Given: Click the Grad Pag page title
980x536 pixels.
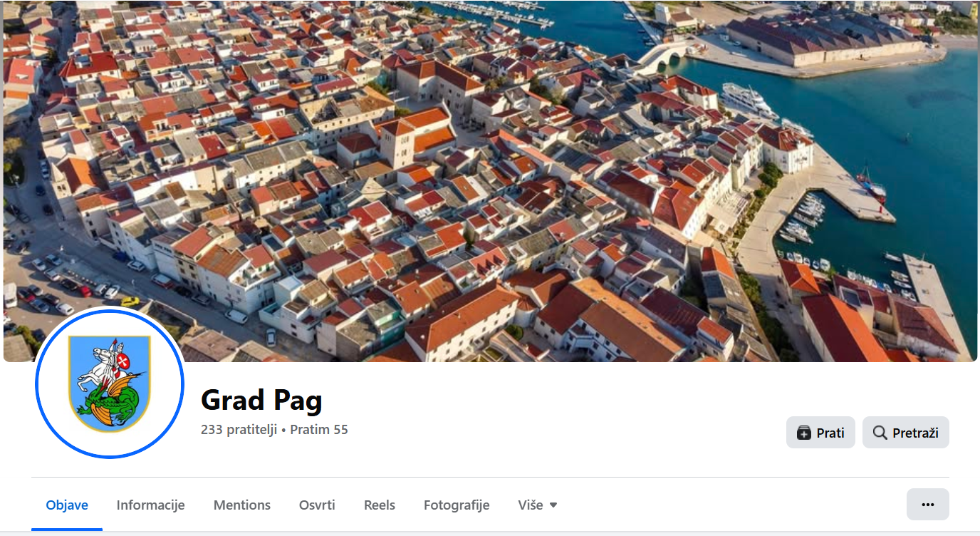Looking at the screenshot, I should coord(261,400).
